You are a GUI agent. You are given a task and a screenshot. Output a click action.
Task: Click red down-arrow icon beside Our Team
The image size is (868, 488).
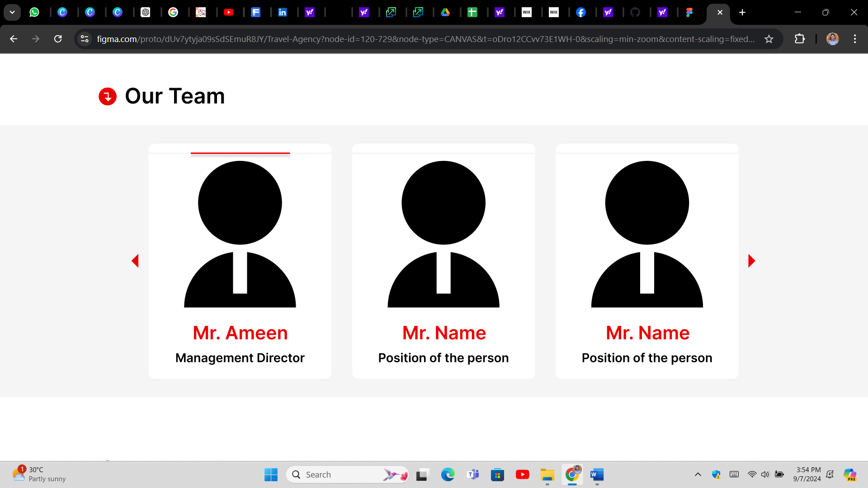pos(108,96)
